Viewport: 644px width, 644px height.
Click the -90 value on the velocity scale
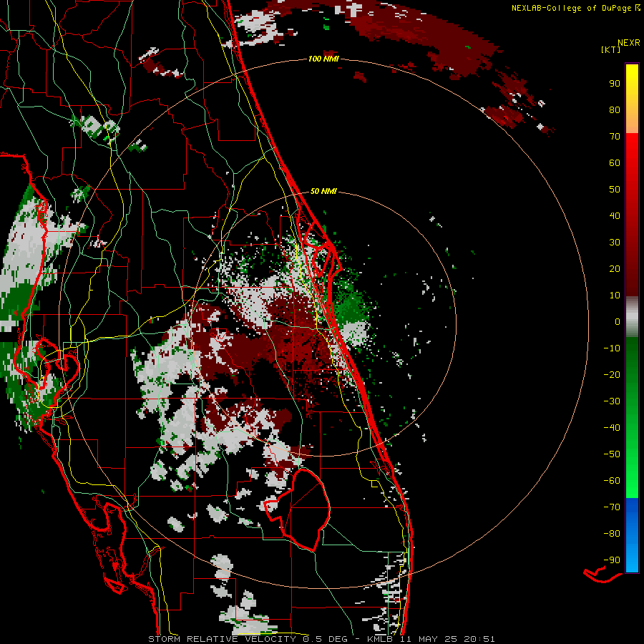(612, 560)
